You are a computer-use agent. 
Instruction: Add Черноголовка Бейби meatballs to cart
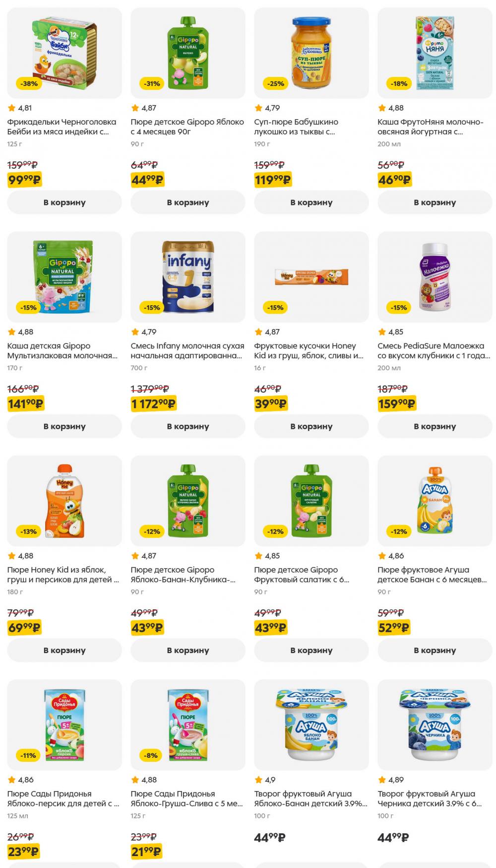point(64,202)
